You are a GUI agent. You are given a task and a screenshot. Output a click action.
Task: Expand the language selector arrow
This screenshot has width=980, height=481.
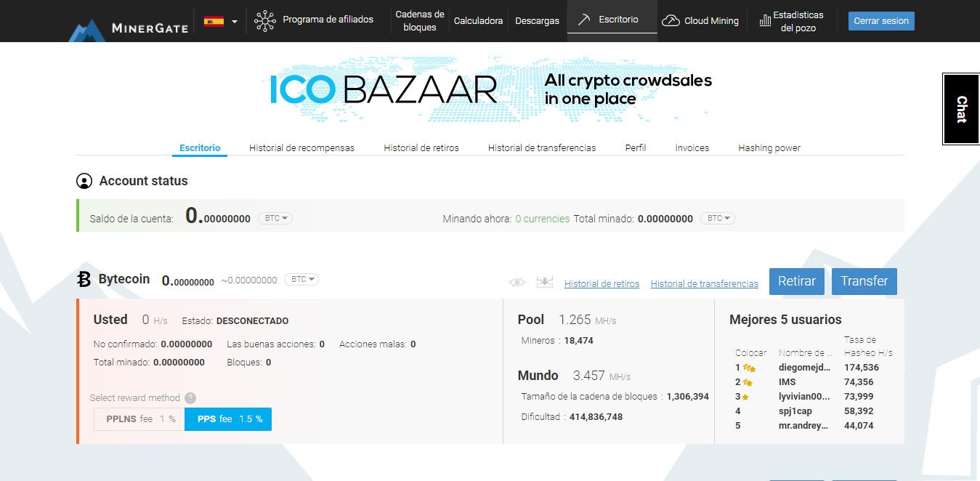click(x=234, y=22)
